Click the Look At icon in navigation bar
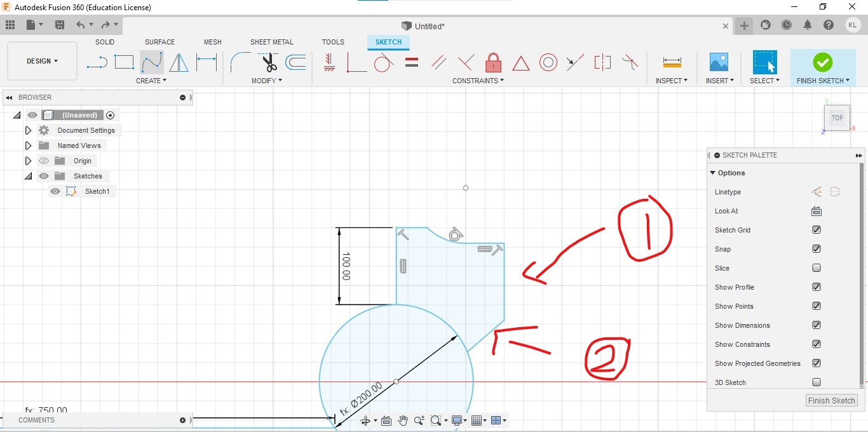 coord(386,421)
